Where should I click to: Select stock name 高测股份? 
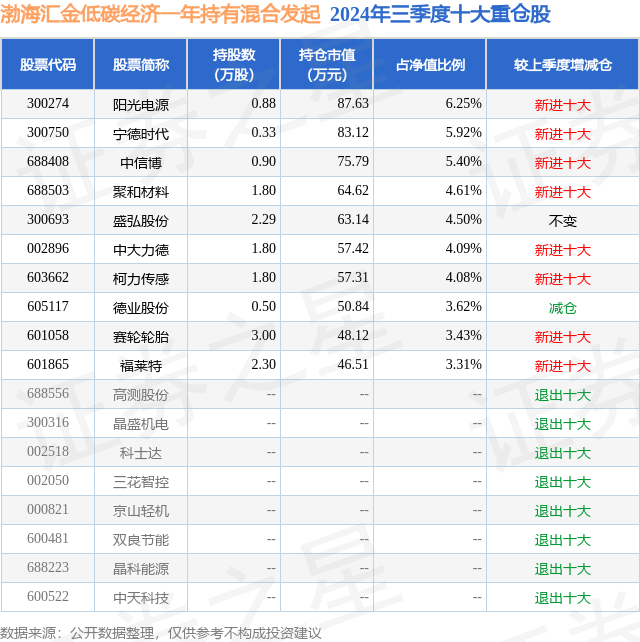tap(141, 396)
